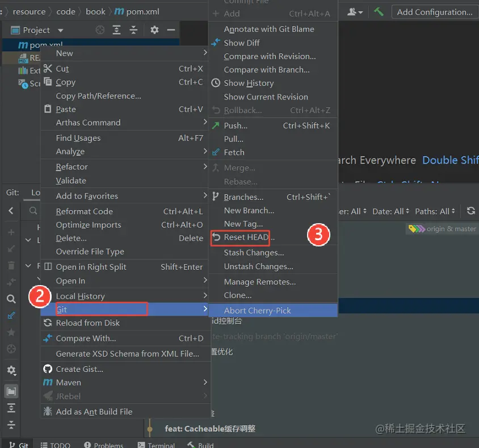Click the highlighted panel layout icon in Git sidebar
The image size is (479, 448).
tap(11, 391)
